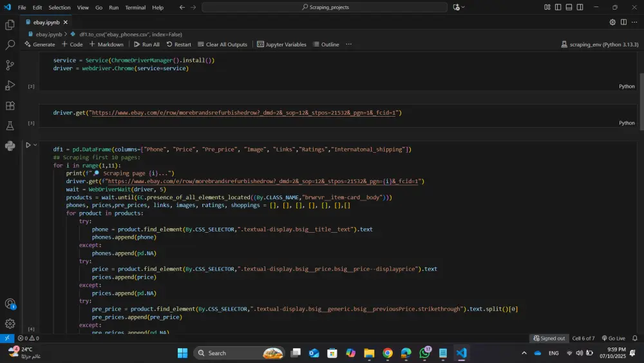The image size is (644, 363).
Task: Open the Selection menu
Action: point(59,7)
